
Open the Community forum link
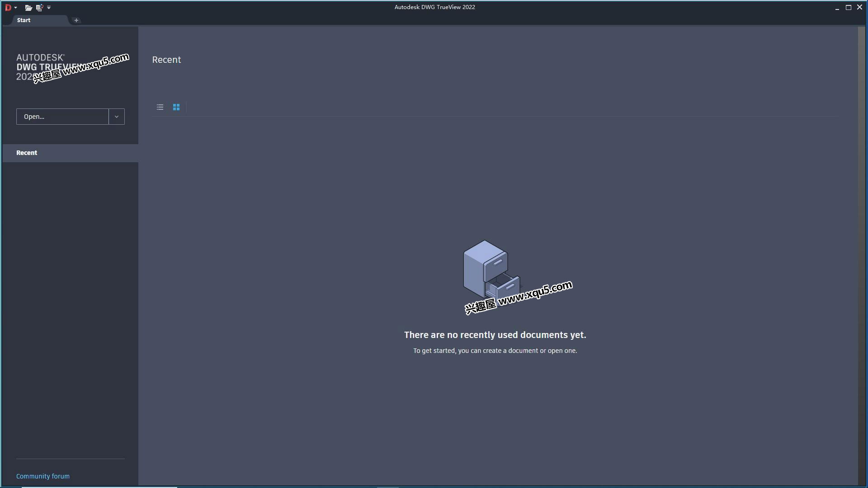click(x=43, y=476)
